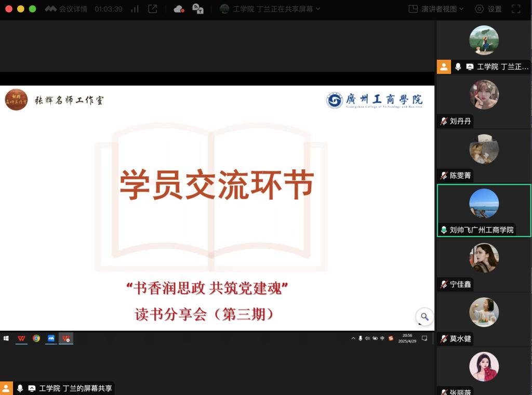Image resolution: width=532 pixels, height=395 pixels.
Task: Click the cloud recording icon
Action: pyautogui.click(x=179, y=9)
